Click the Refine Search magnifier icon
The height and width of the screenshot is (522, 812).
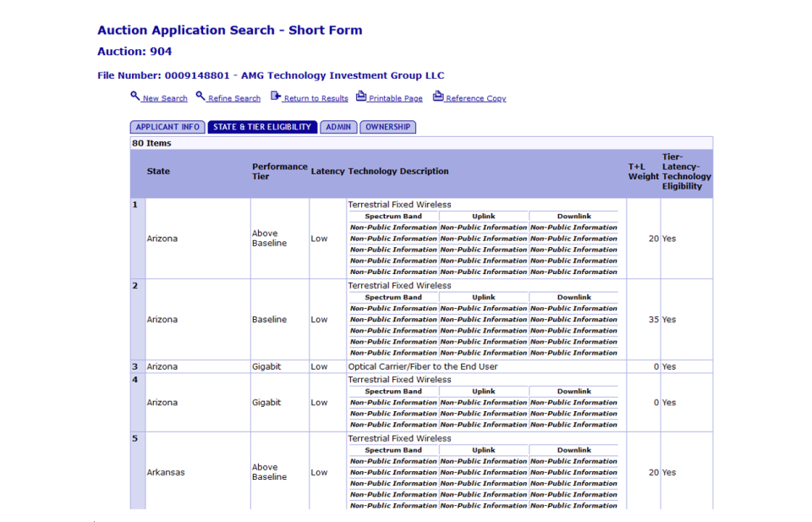(x=200, y=96)
